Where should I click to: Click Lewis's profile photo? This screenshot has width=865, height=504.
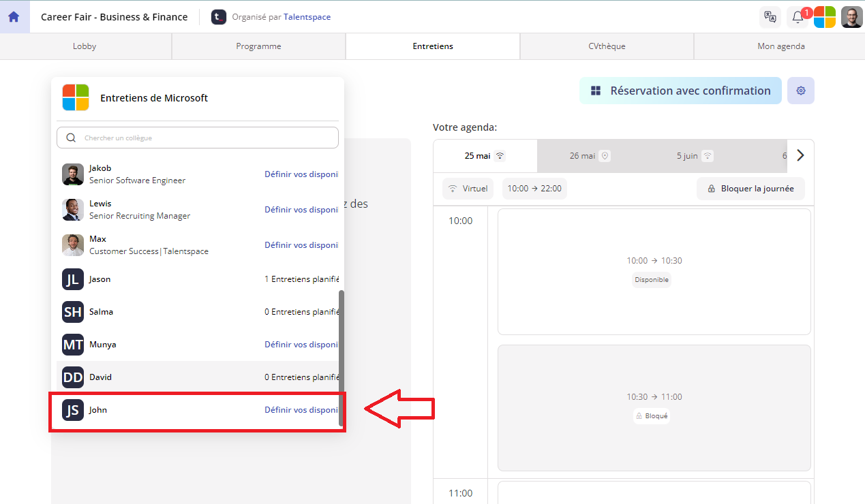73,210
